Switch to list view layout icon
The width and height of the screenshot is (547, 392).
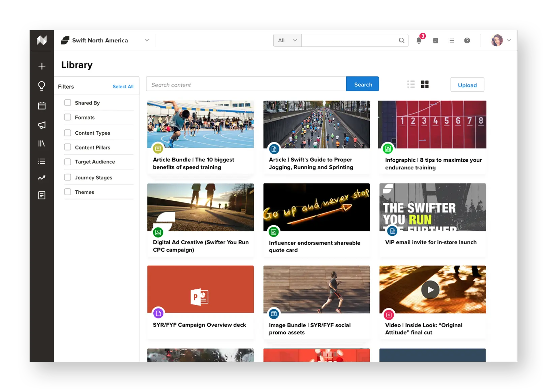pyautogui.click(x=411, y=84)
